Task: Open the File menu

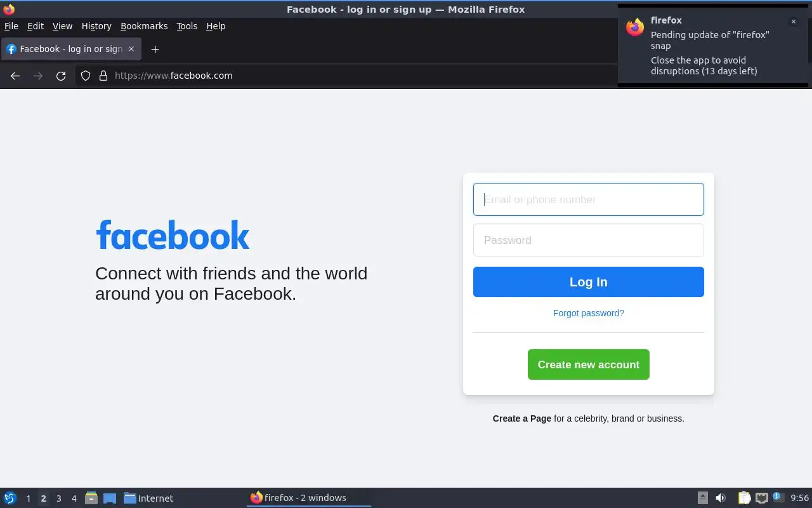Action: tap(11, 26)
